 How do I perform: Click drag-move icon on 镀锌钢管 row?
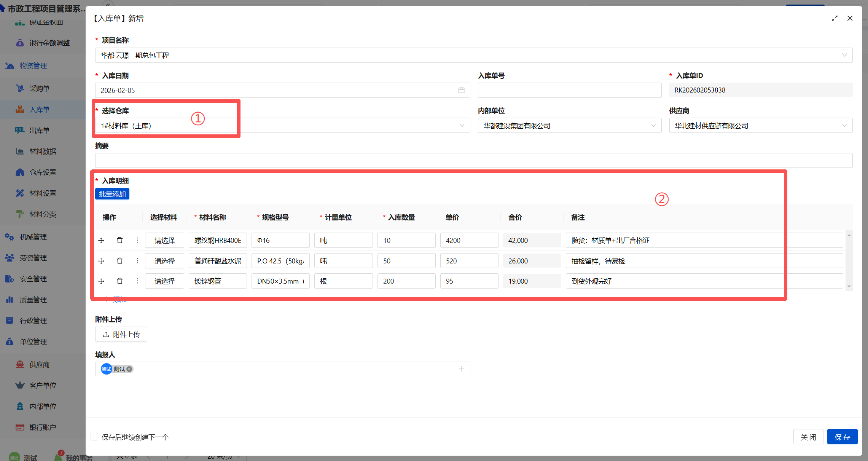pos(101,281)
